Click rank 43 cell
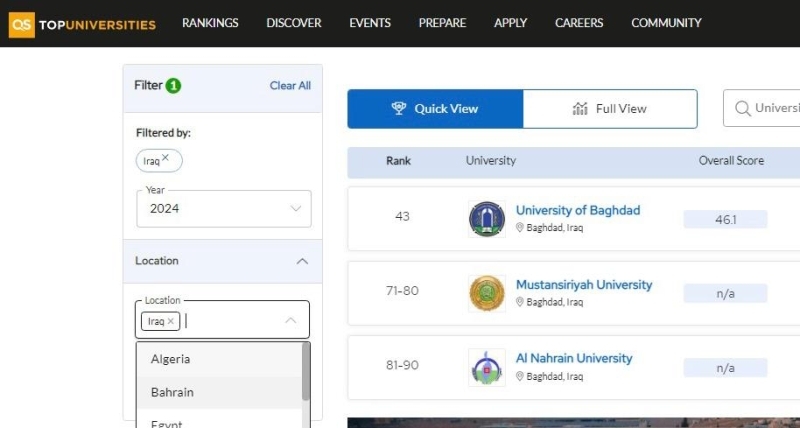This screenshot has height=428, width=800. click(x=403, y=216)
